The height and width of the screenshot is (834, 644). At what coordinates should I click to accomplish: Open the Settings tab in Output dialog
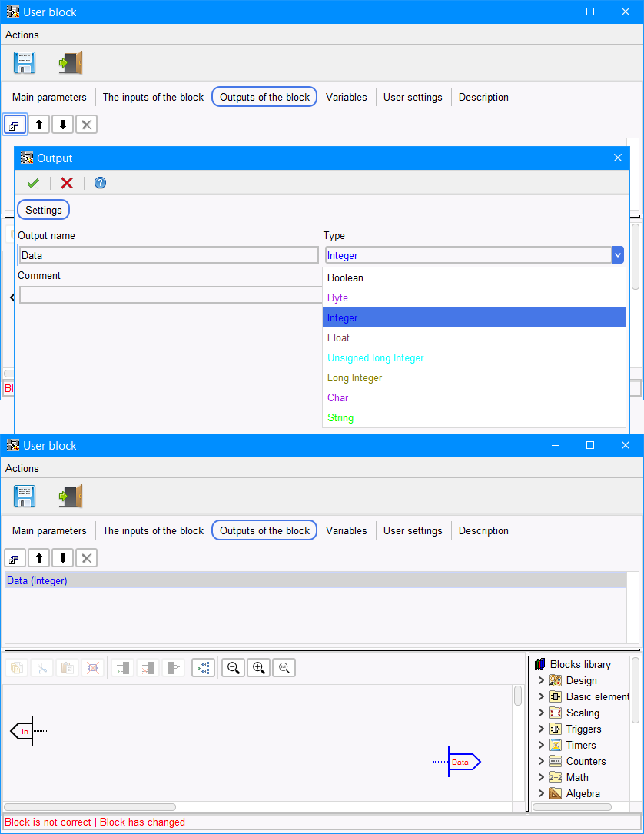(x=44, y=210)
